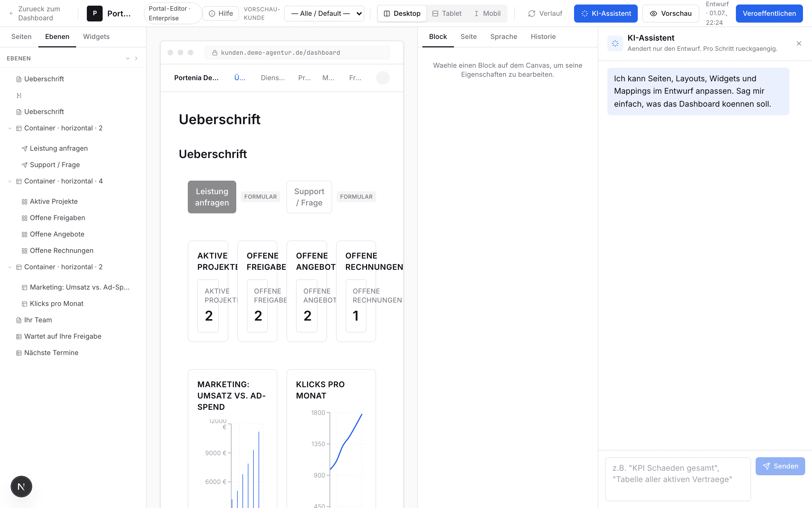Select the Klicks pro Monat chart
This screenshot has height=508, width=812.
(x=331, y=439)
